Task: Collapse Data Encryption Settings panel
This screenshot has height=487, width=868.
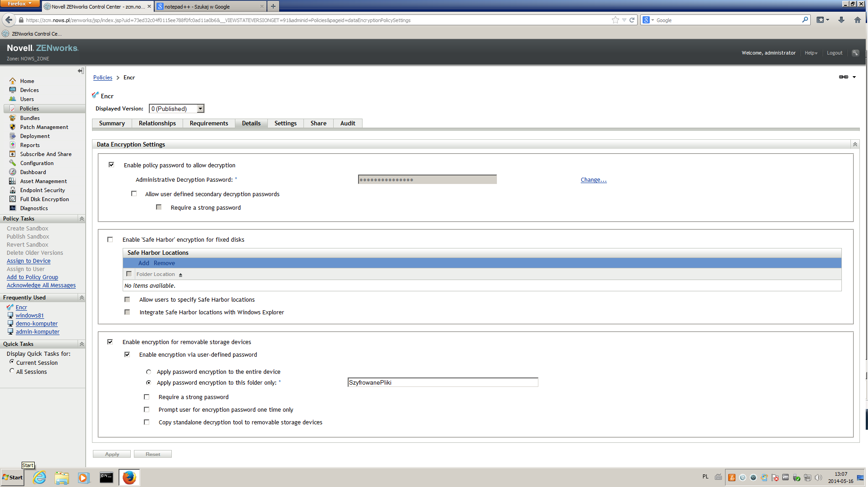Action: (x=854, y=144)
